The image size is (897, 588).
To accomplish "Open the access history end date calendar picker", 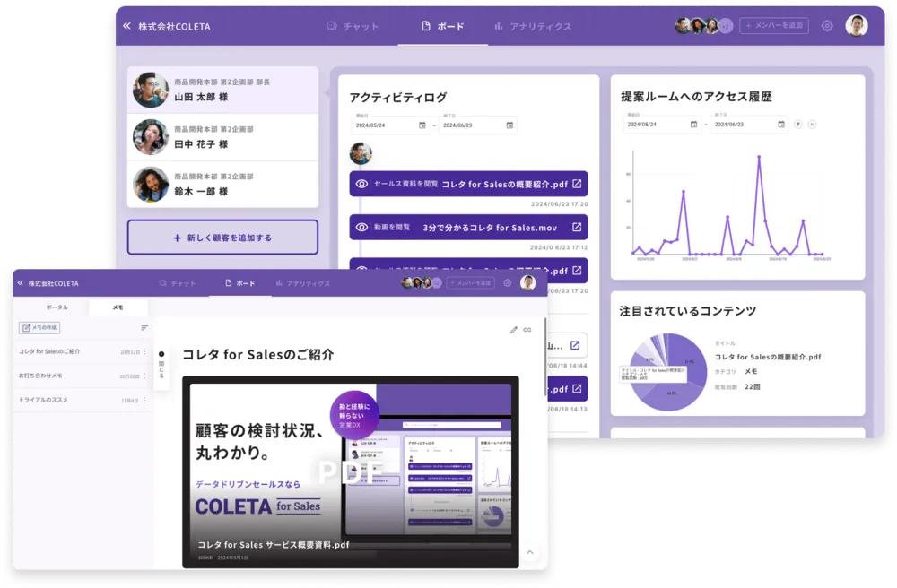I will tap(781, 124).
